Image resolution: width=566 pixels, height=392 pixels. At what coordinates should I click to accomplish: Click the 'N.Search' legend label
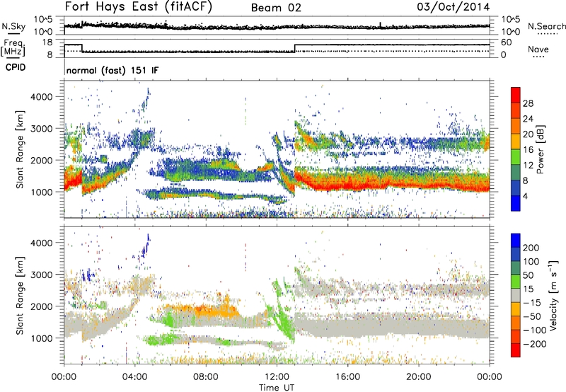546,26
